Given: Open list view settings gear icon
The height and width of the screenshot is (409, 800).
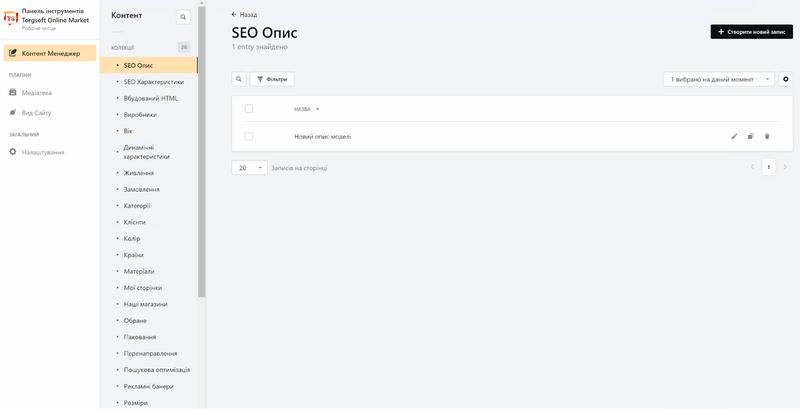Looking at the screenshot, I should click(x=786, y=79).
